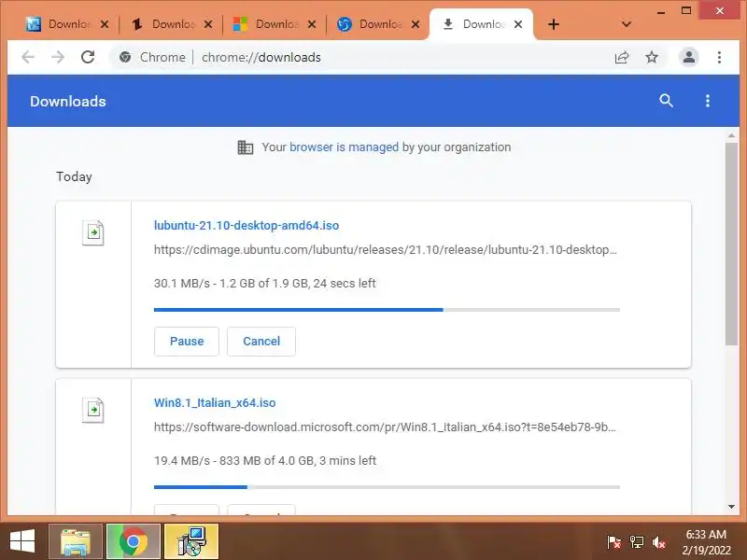The image size is (747, 560).
Task: Click the scrollbar down arrow
Action: [731, 507]
